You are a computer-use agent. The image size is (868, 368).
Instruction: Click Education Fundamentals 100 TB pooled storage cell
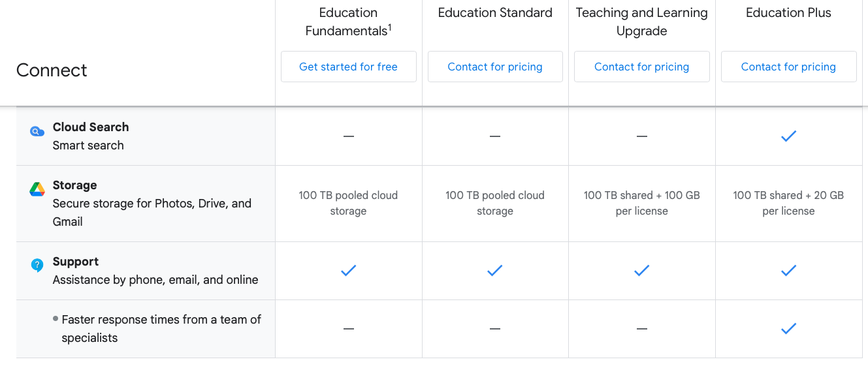(x=348, y=203)
